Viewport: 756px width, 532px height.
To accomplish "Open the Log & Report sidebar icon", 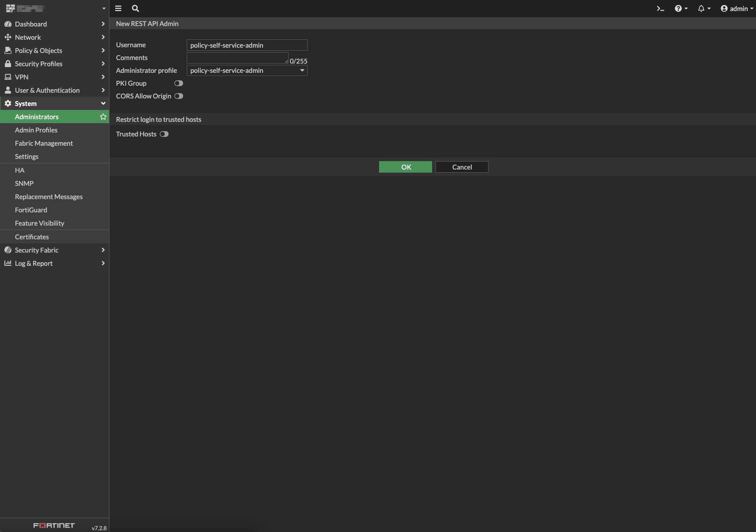I will [8, 263].
